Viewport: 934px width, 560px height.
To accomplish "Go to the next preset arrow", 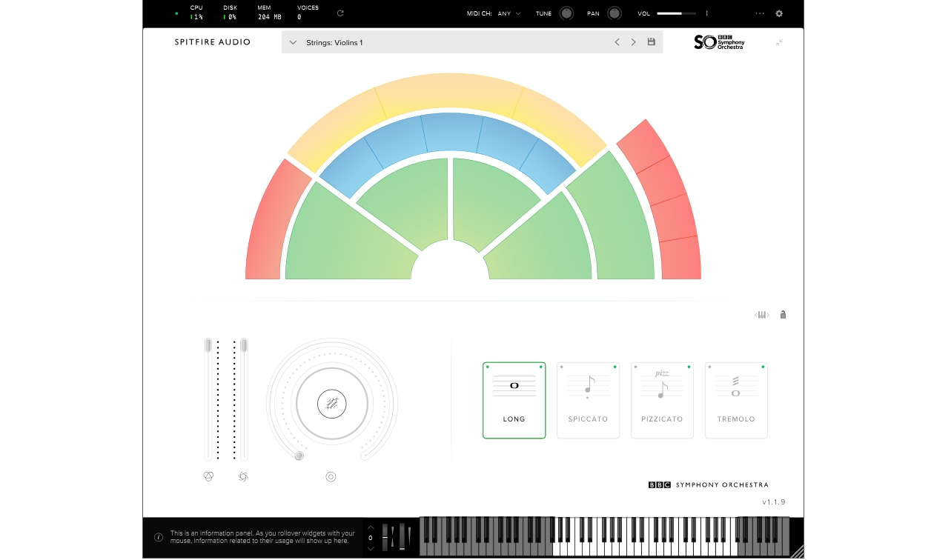I will (634, 42).
